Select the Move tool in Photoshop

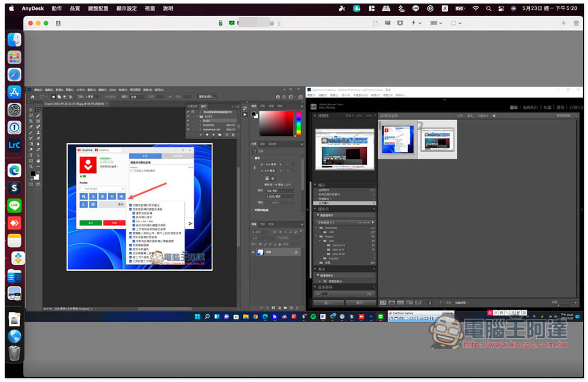(31, 109)
